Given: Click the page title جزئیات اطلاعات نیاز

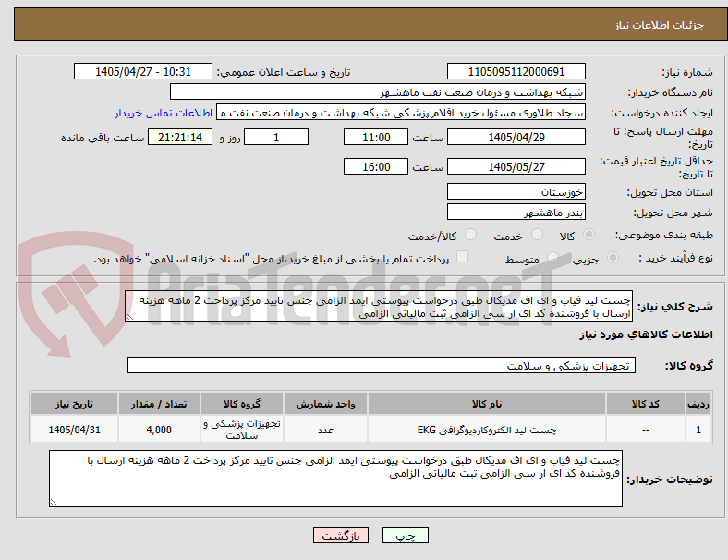Looking at the screenshot, I should point(660,25).
